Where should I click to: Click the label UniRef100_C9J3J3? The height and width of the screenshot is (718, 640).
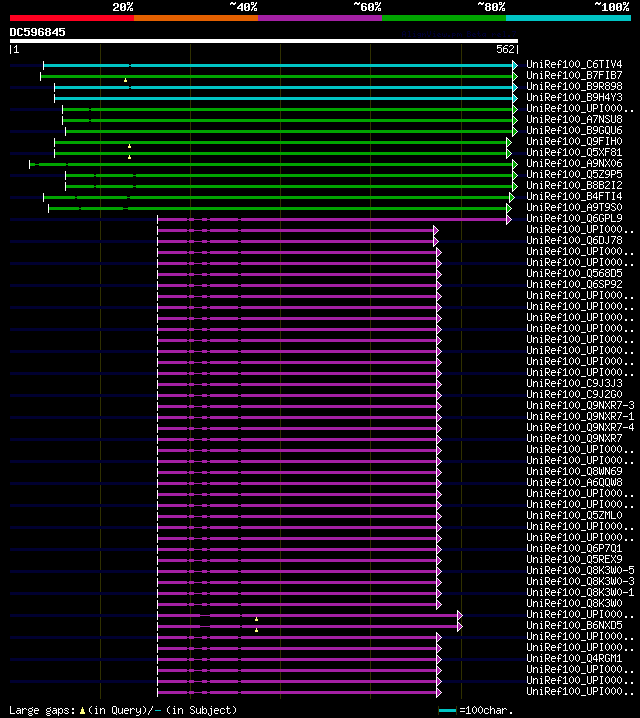tap(574, 383)
